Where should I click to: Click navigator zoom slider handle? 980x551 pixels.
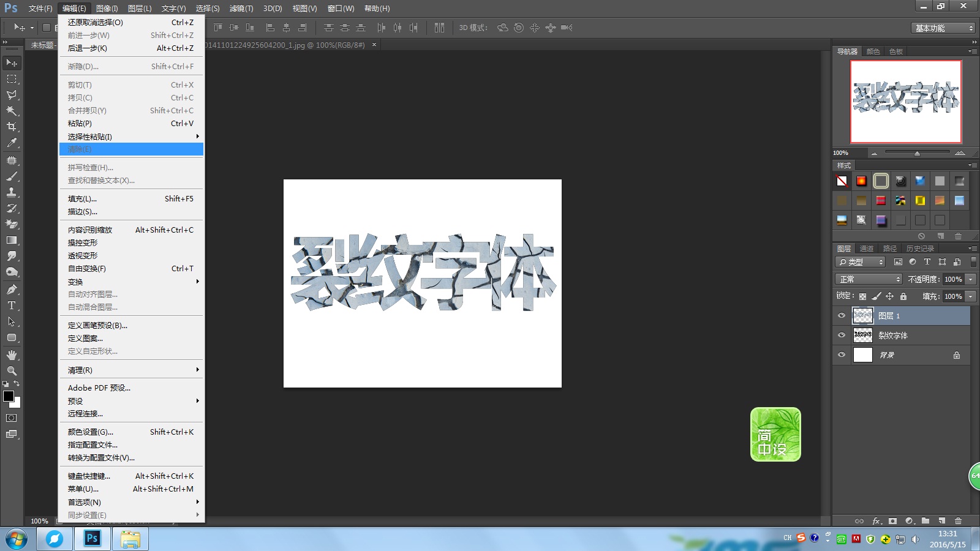pyautogui.click(x=917, y=153)
